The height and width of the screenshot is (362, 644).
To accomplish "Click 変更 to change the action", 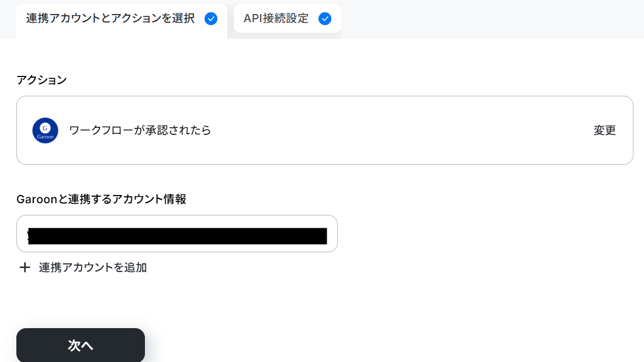I will tap(605, 131).
